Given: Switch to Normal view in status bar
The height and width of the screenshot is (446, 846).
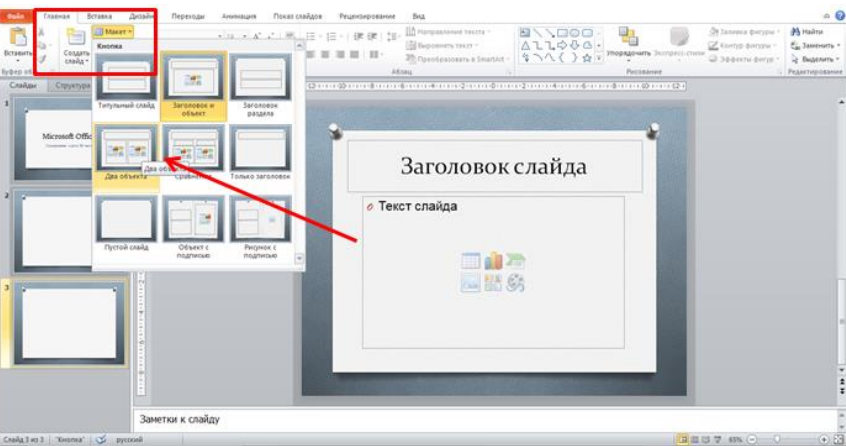Looking at the screenshot, I should tap(682, 439).
